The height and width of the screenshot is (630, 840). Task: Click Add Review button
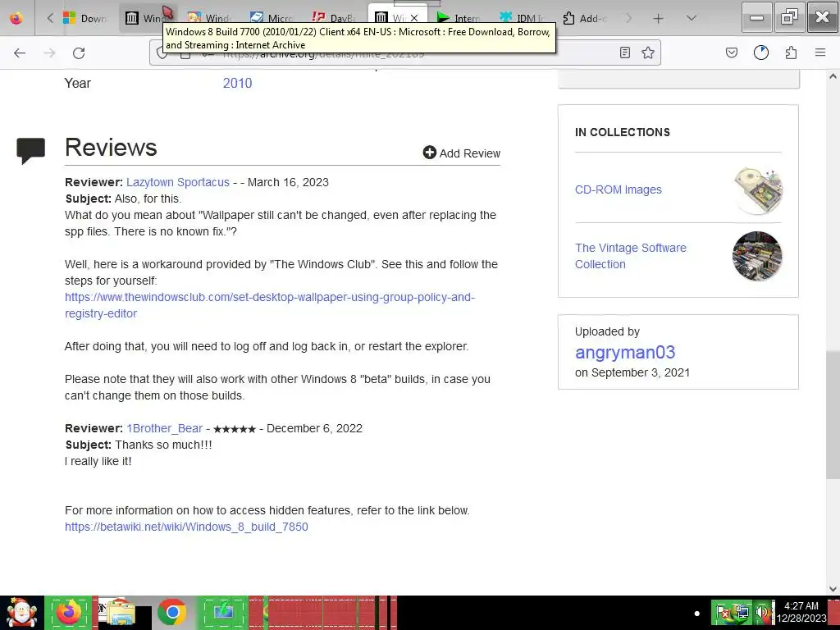tap(461, 153)
